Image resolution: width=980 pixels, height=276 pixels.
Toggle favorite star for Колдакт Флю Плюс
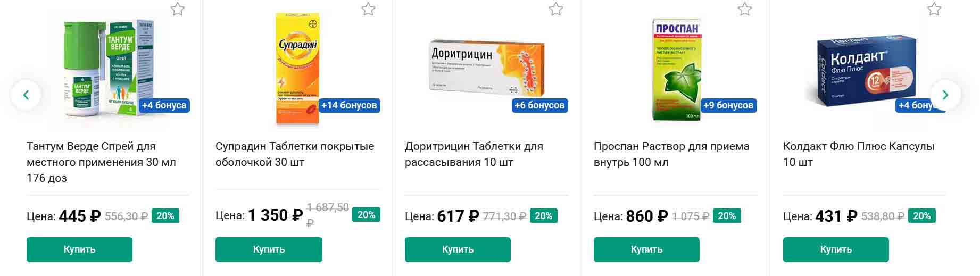coord(934,9)
